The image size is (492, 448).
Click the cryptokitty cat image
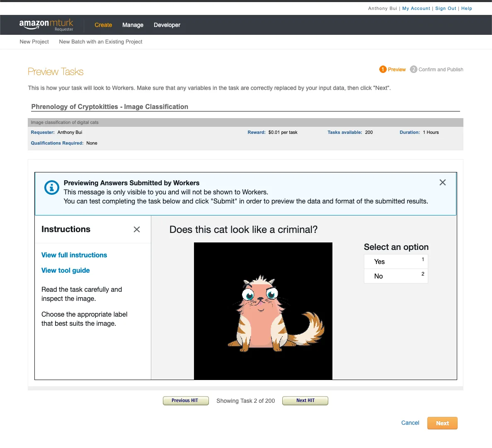click(x=263, y=311)
